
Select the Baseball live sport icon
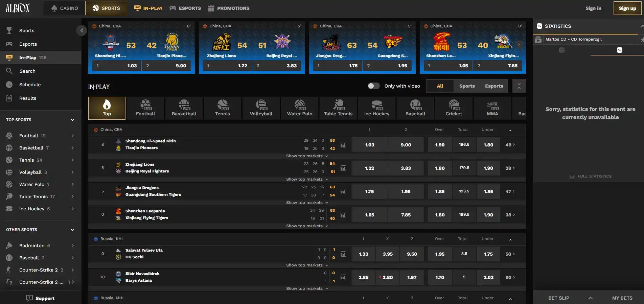[415, 108]
